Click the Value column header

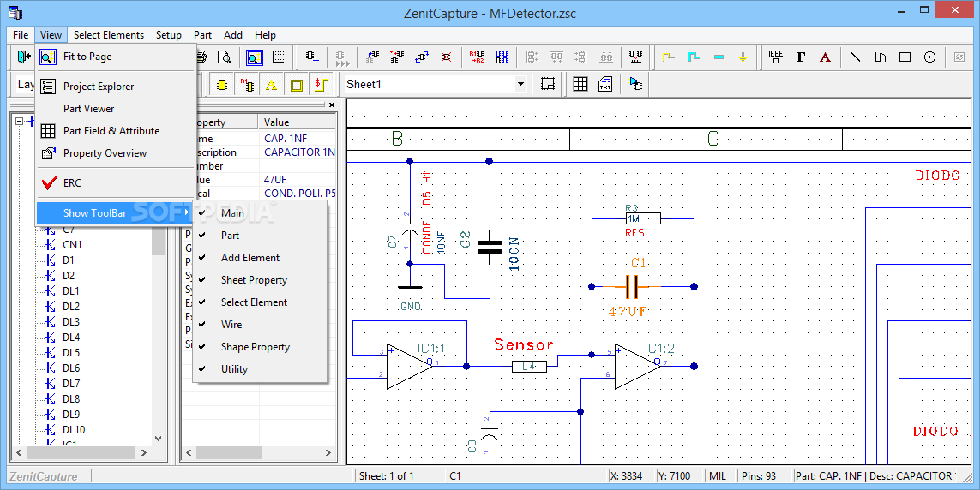[298, 122]
